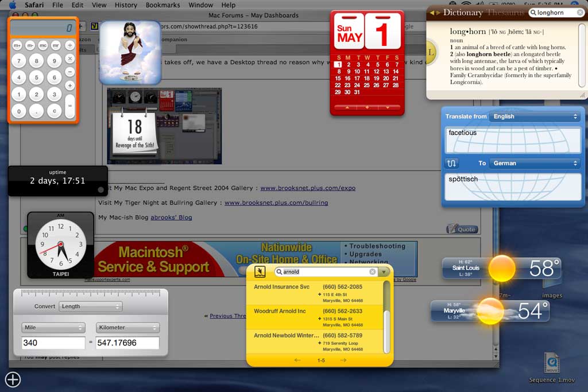Open the Window menu
The height and width of the screenshot is (392, 588).
200,5
